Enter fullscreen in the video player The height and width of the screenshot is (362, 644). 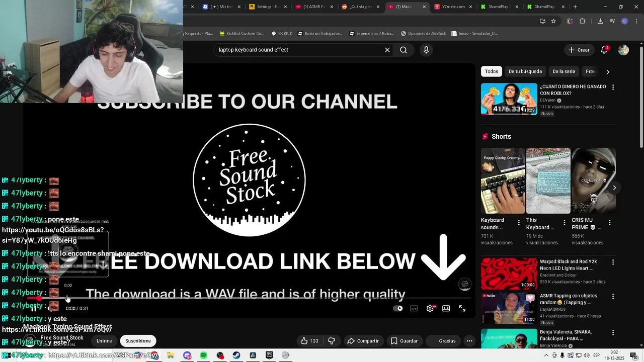tap(462, 309)
